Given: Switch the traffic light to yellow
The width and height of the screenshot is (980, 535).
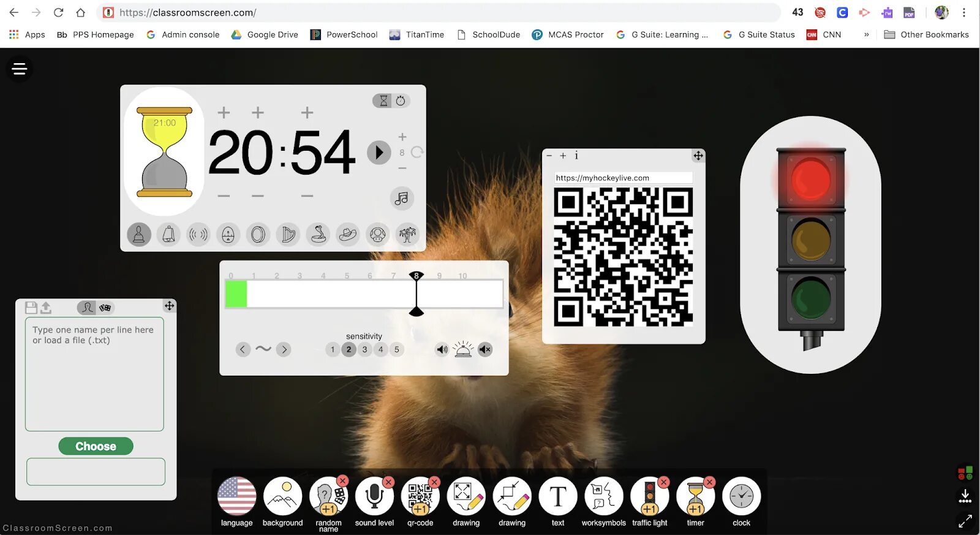Looking at the screenshot, I should 811,240.
